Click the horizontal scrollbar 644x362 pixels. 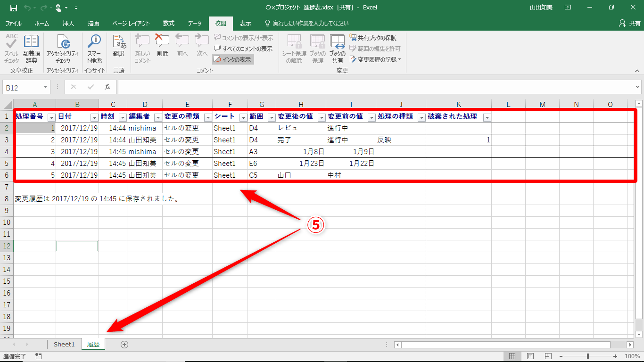pyautogui.click(x=506, y=345)
